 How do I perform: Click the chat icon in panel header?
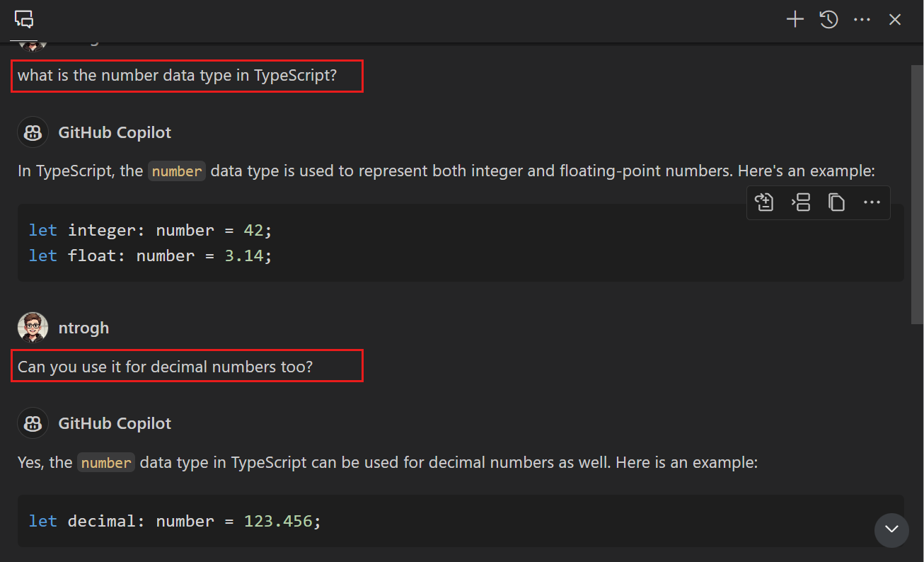point(24,20)
